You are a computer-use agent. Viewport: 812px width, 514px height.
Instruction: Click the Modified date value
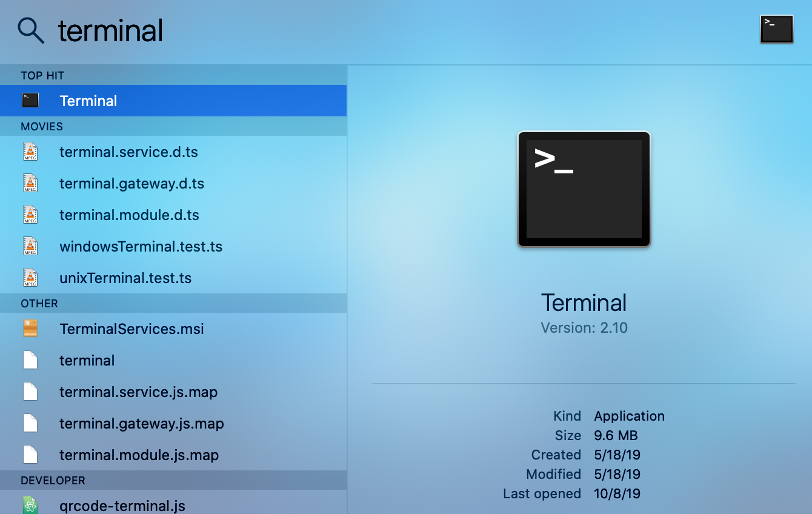pyautogui.click(x=617, y=474)
